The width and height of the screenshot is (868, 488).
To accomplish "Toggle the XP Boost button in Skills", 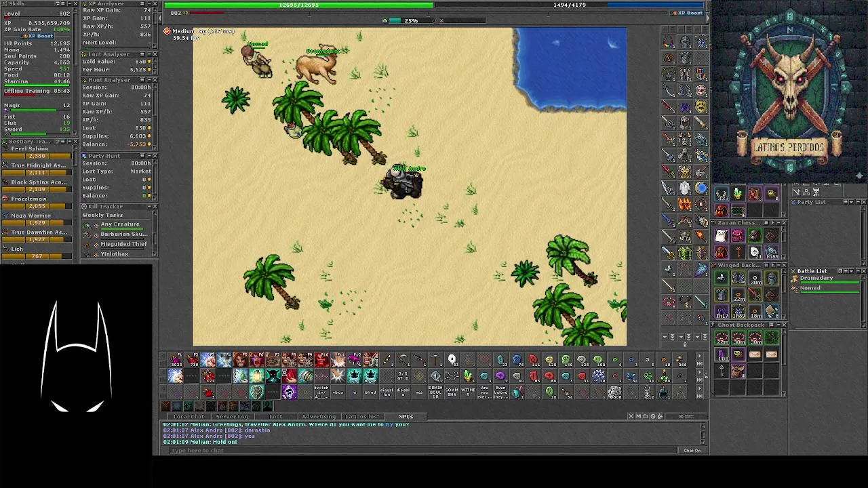I will 37,36.
